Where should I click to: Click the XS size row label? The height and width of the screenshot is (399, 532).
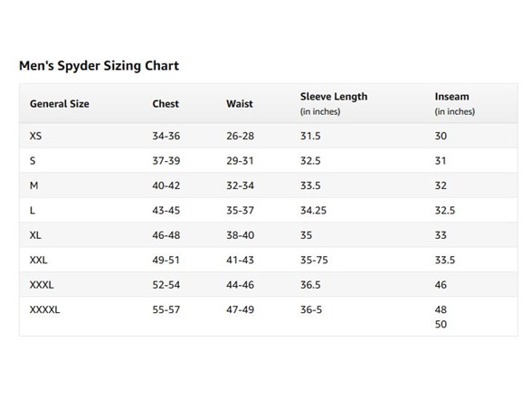click(35, 136)
